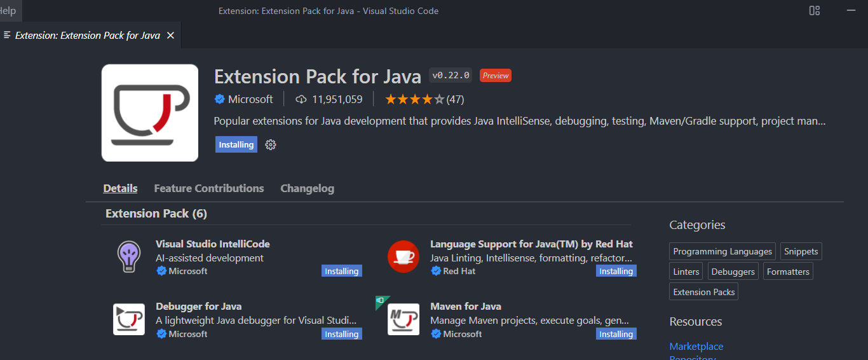Select the Debuggers category

point(733,272)
